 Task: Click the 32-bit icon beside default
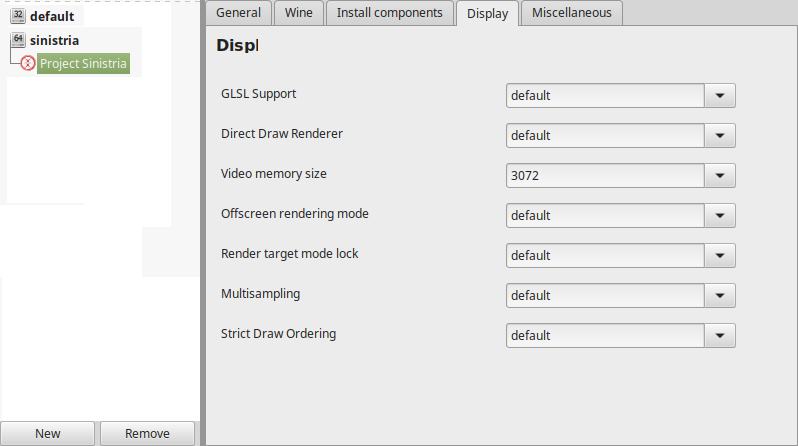coord(18,15)
